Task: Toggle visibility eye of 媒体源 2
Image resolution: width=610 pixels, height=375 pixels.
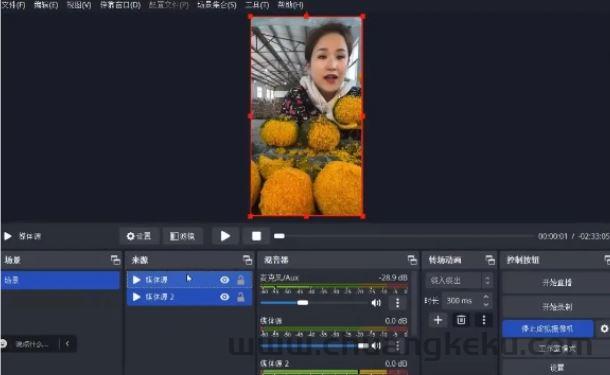Action: (224, 297)
